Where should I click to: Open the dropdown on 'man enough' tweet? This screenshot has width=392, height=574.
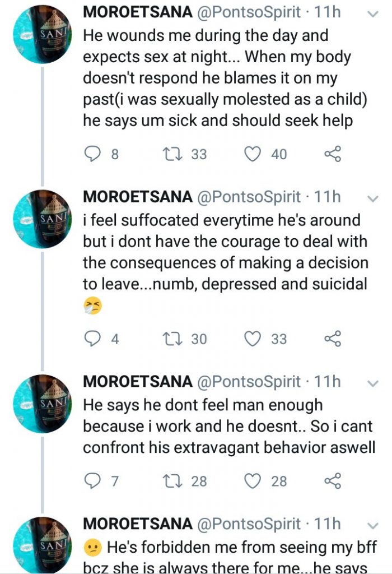(x=372, y=383)
